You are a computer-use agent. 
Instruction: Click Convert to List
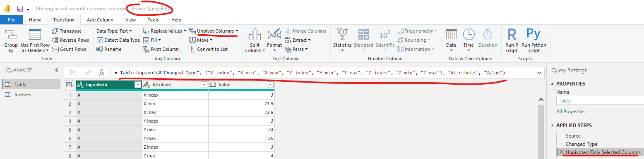[209, 49]
